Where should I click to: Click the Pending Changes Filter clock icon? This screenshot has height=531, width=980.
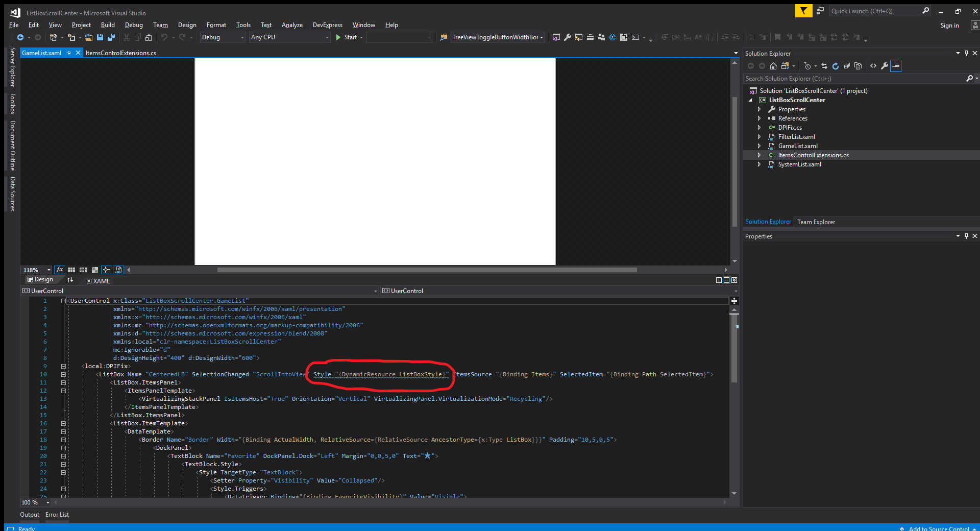click(x=807, y=66)
